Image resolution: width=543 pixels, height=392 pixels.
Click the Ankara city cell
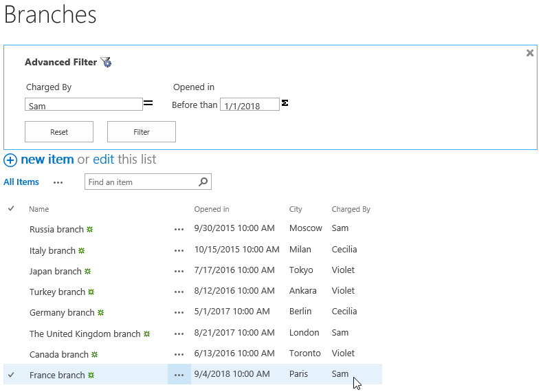[303, 290]
